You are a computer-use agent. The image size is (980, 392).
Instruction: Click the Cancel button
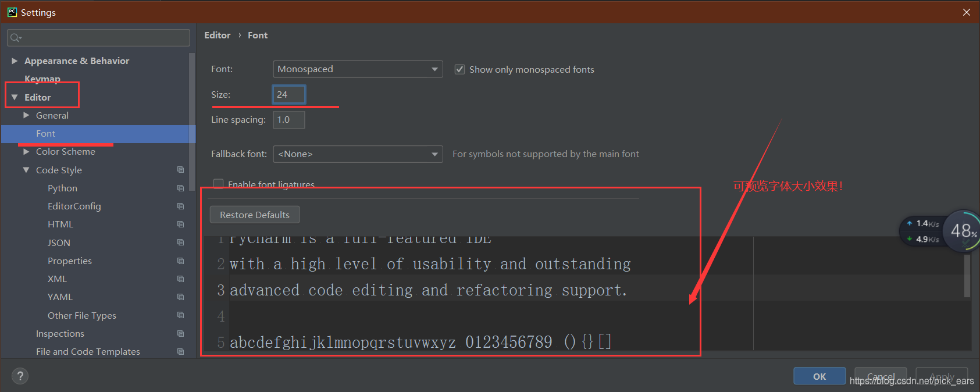(x=881, y=376)
